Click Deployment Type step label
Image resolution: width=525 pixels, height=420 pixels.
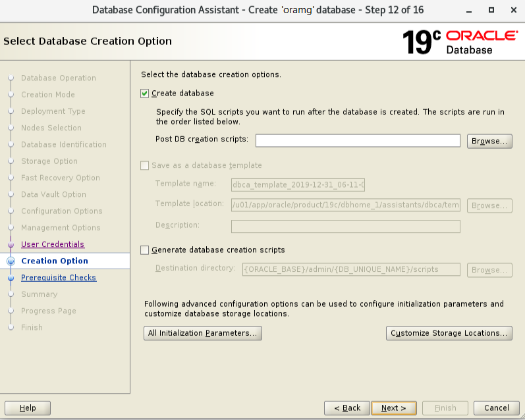(x=53, y=111)
